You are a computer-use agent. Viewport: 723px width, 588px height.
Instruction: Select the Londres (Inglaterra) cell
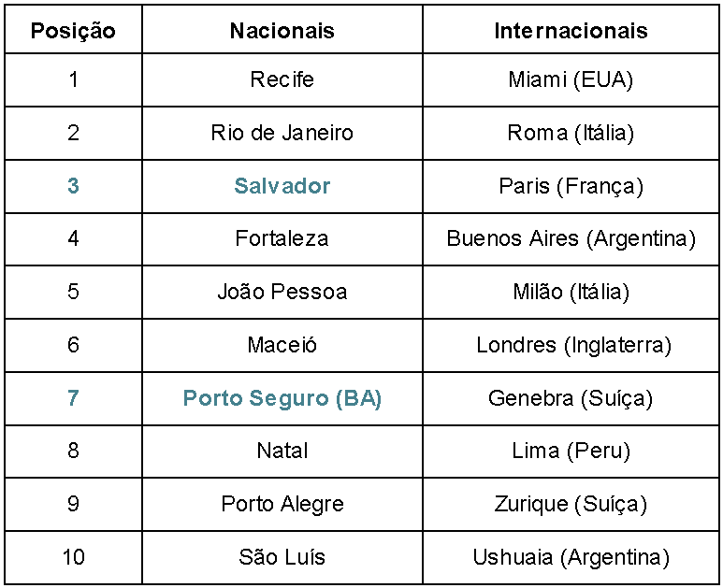coord(571,345)
